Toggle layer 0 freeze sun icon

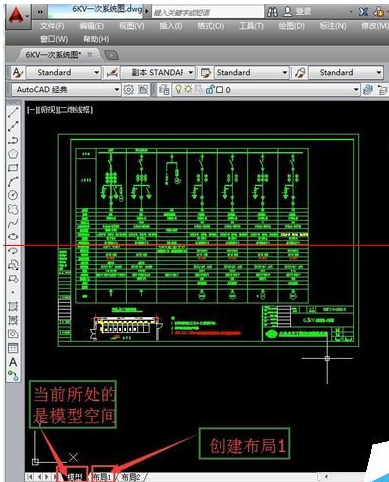188,89
